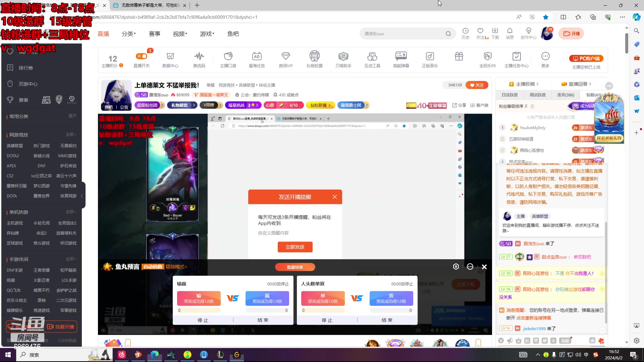Toggle 自动倍数 in the prediction panel
This screenshot has height=362, width=644.
click(153, 267)
